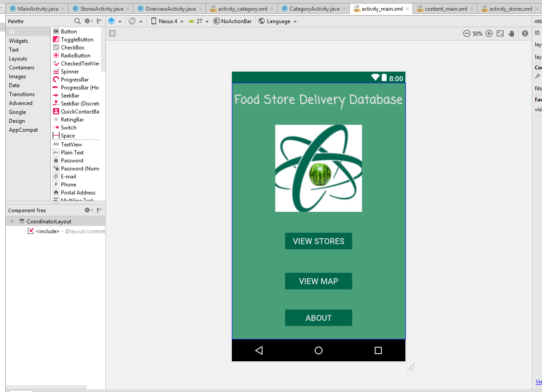The image size is (542, 392).
Task: Click the zoom out minus icon
Action: tap(467, 33)
